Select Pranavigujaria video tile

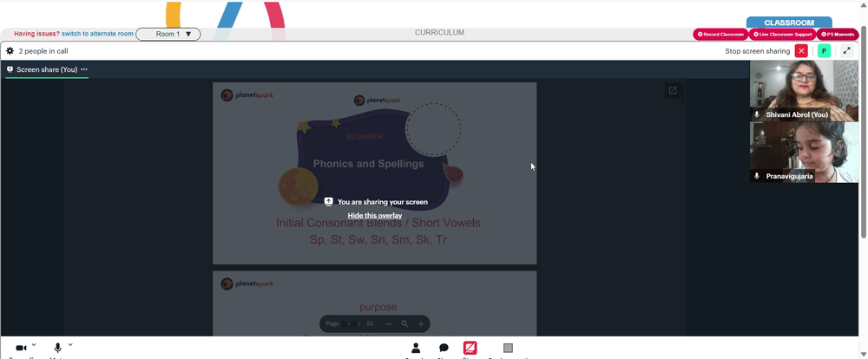click(804, 152)
